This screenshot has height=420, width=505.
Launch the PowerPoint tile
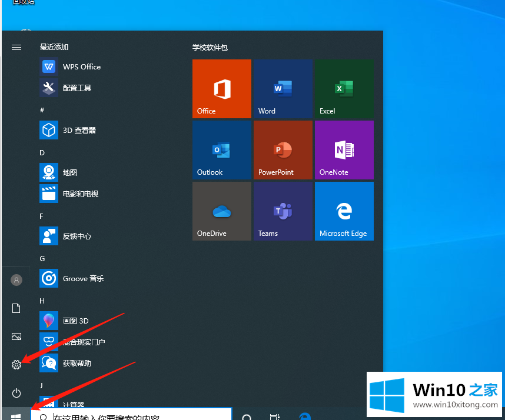[x=283, y=150]
